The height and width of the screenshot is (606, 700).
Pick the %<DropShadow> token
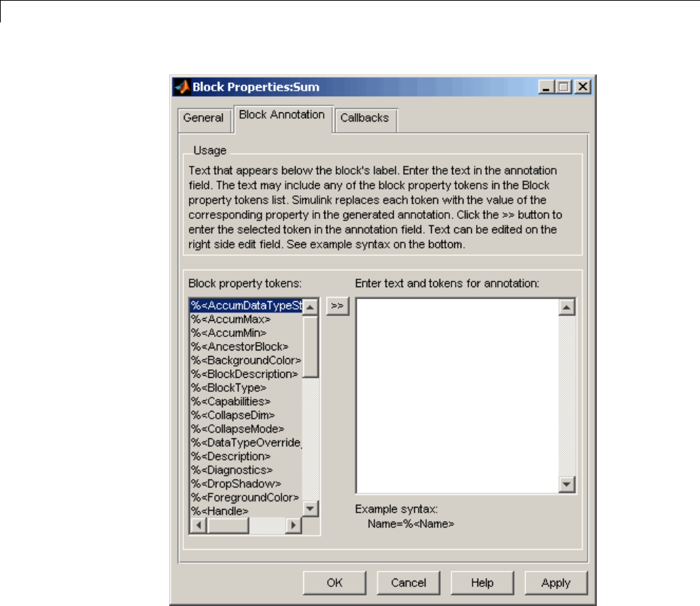pyautogui.click(x=246, y=484)
